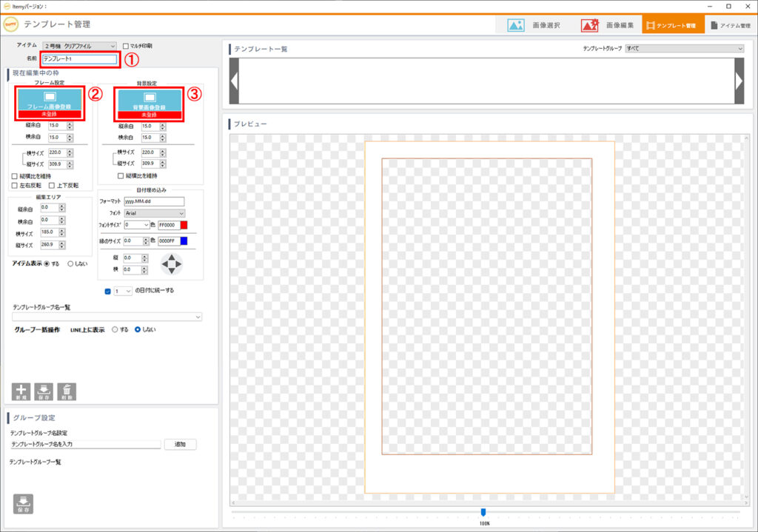Click the フレーム画像登録 frame image button
Image resolution: width=758 pixels, height=532 pixels.
pos(49,100)
